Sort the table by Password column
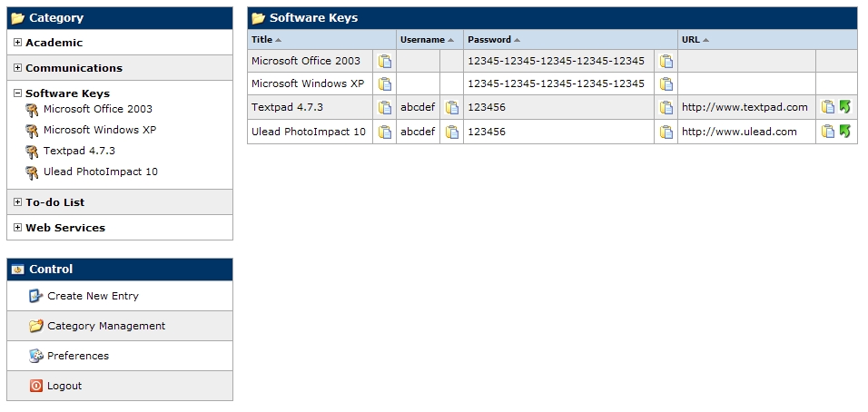This screenshot has height=412, width=868. coord(494,40)
